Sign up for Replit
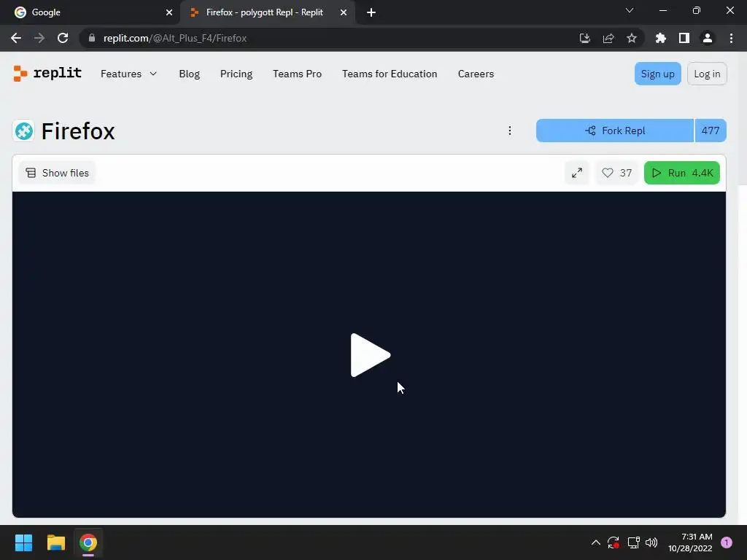This screenshot has width=747, height=560. (x=657, y=74)
